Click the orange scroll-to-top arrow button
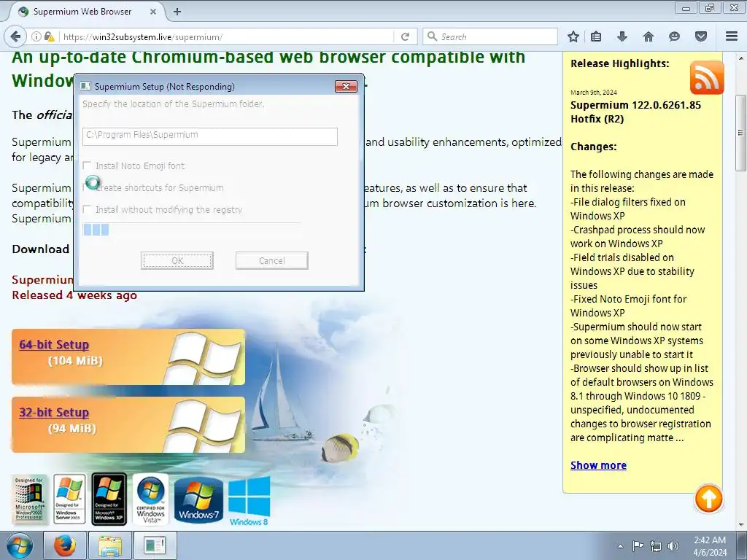 click(708, 499)
